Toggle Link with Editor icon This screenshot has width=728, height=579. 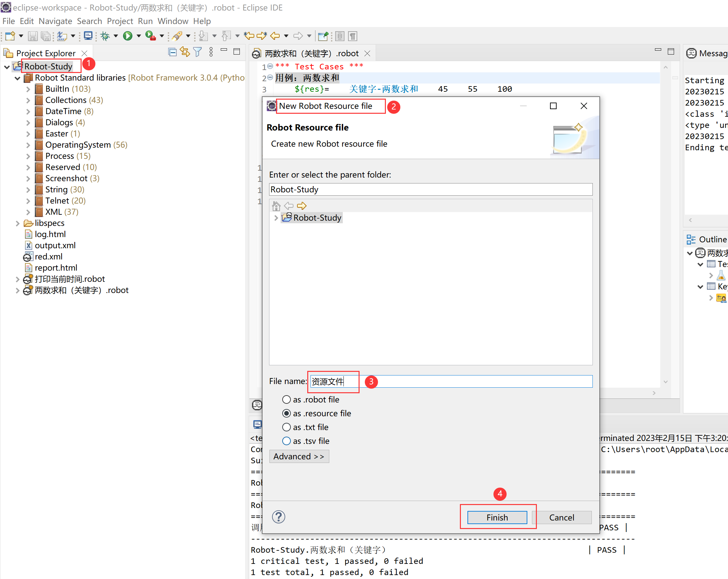tap(185, 52)
